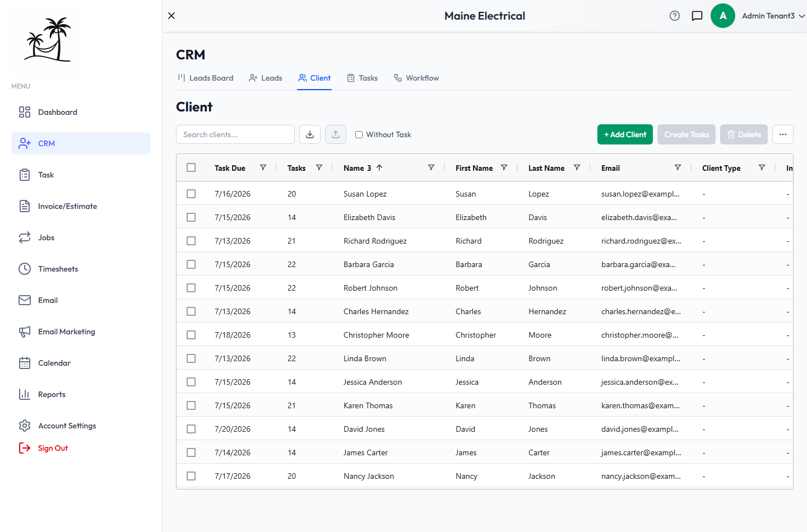
Task: Click the Sign Out icon link
Action: (44, 448)
